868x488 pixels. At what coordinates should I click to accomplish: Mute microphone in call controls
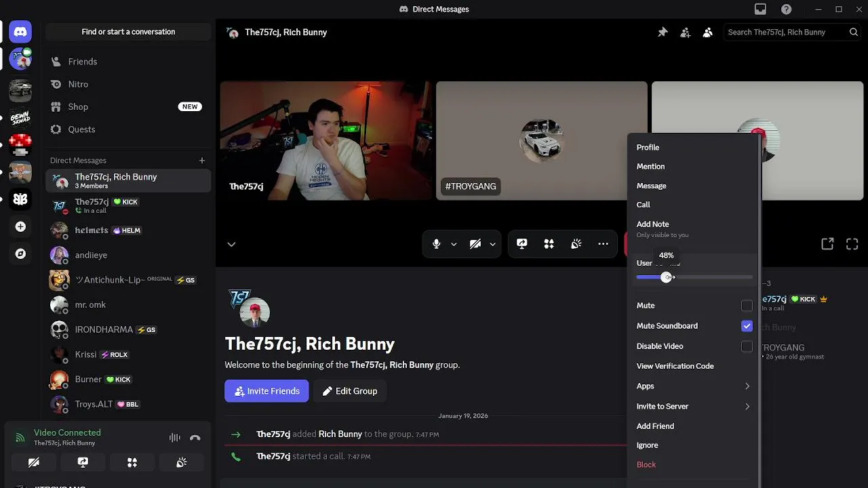pos(436,244)
